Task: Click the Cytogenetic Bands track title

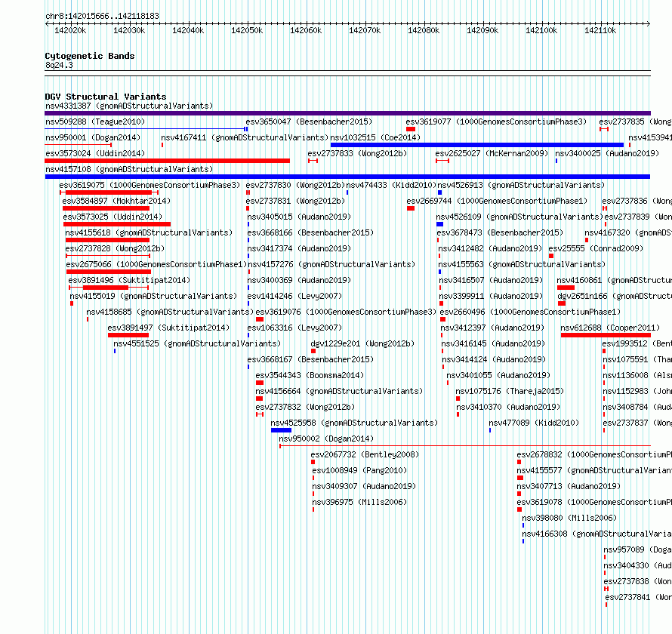Action: point(90,56)
